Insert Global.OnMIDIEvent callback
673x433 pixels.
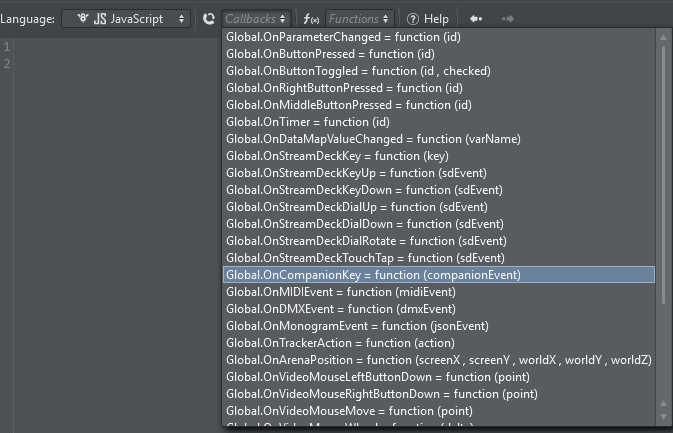click(x=340, y=292)
